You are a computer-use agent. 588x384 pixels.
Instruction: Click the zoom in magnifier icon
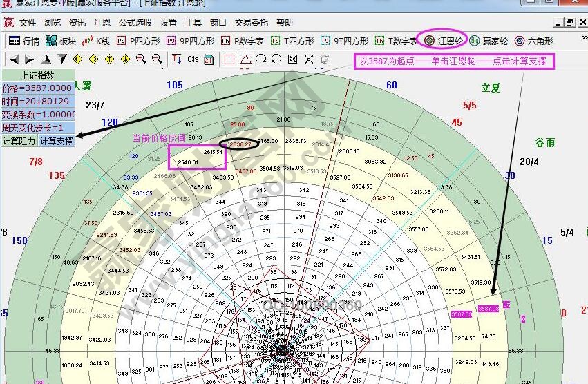point(142,59)
